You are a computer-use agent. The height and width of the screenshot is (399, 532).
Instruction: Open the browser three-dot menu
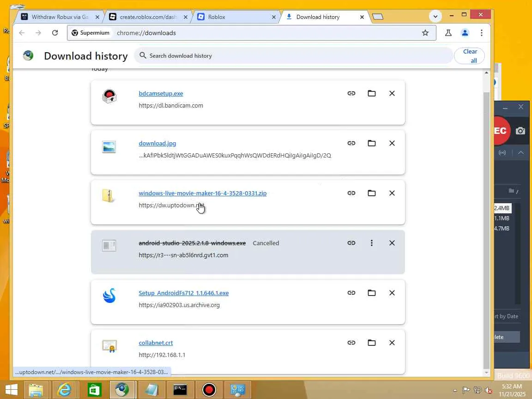coord(482,33)
